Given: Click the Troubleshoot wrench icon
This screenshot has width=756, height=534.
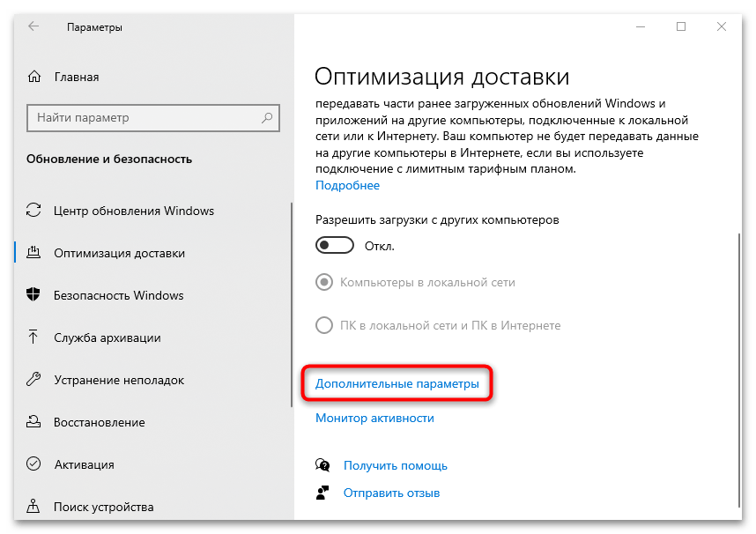Looking at the screenshot, I should coord(34,380).
